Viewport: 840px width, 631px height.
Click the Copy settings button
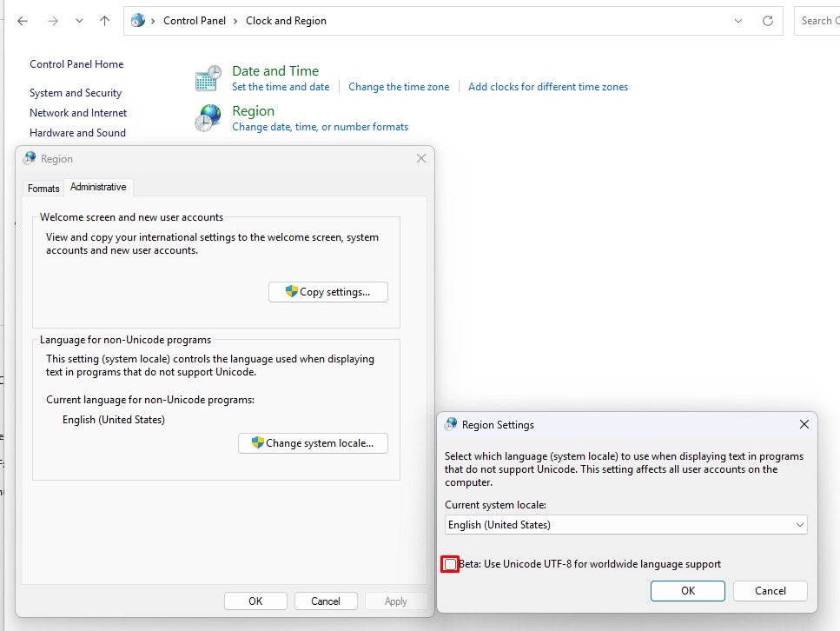(x=328, y=292)
